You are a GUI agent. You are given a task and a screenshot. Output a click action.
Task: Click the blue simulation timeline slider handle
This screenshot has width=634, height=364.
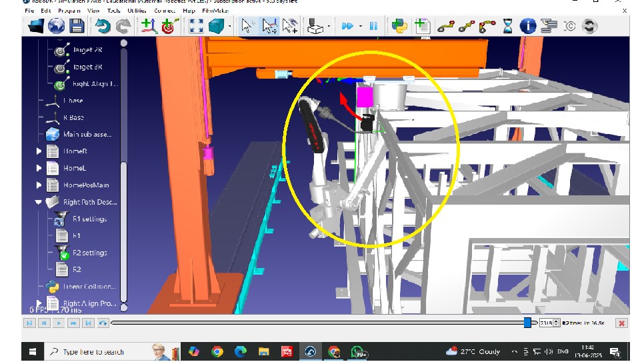click(x=527, y=323)
